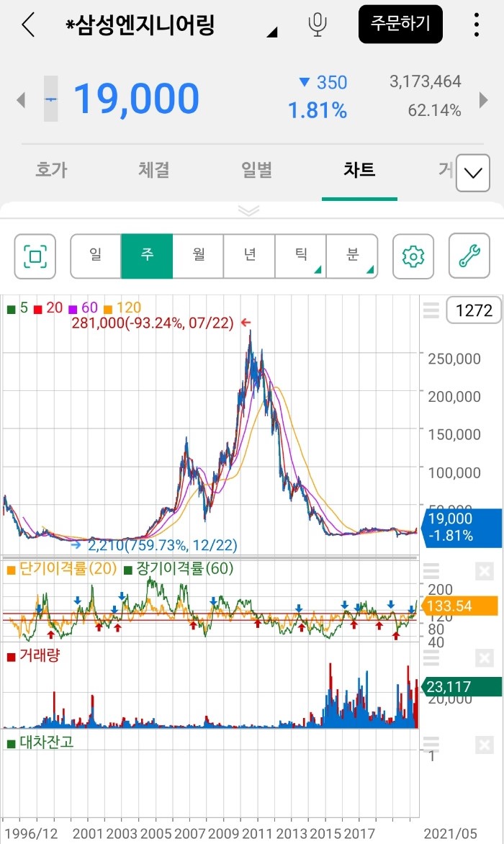Screen dimensions: 504x844
Task: Tap the 250,000 price axis label
Action: pos(454,359)
